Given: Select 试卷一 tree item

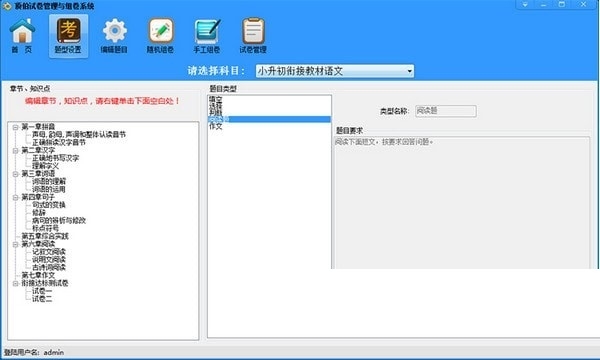Looking at the screenshot, I should pos(42,291).
